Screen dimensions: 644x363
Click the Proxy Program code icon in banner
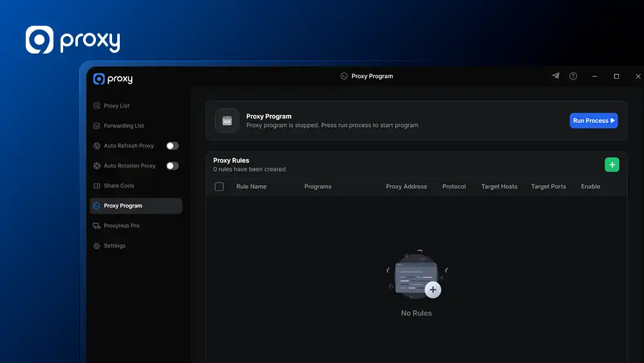pyautogui.click(x=227, y=121)
